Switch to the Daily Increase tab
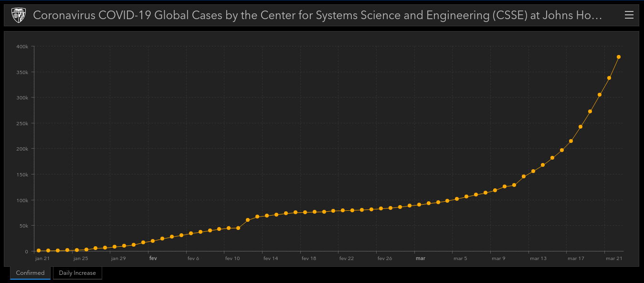Viewport: 644px width, 283px height. pos(77,273)
